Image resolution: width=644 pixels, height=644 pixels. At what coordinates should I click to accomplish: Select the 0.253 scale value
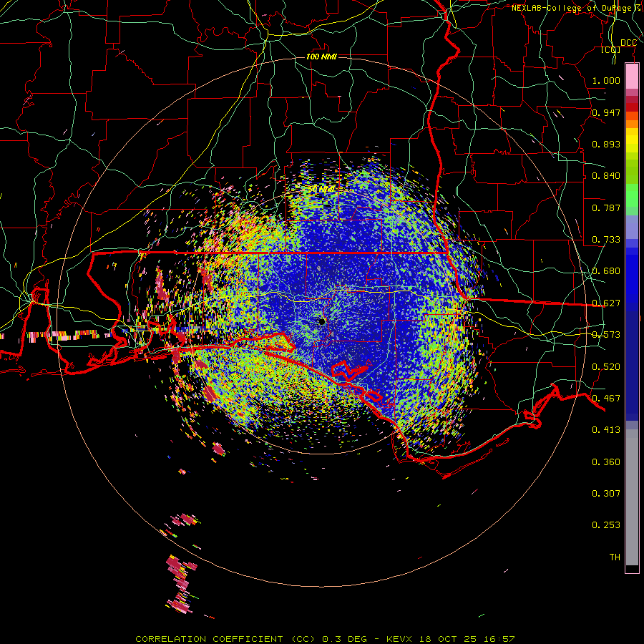tap(606, 525)
